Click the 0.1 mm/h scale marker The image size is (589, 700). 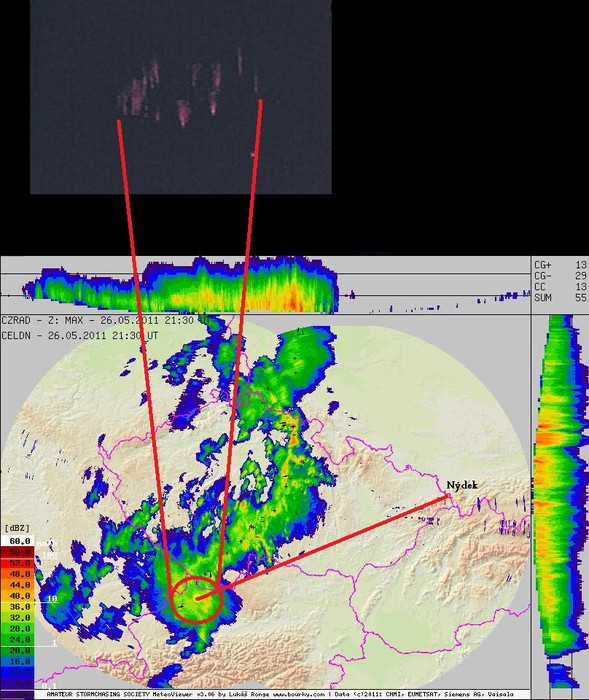(48, 685)
